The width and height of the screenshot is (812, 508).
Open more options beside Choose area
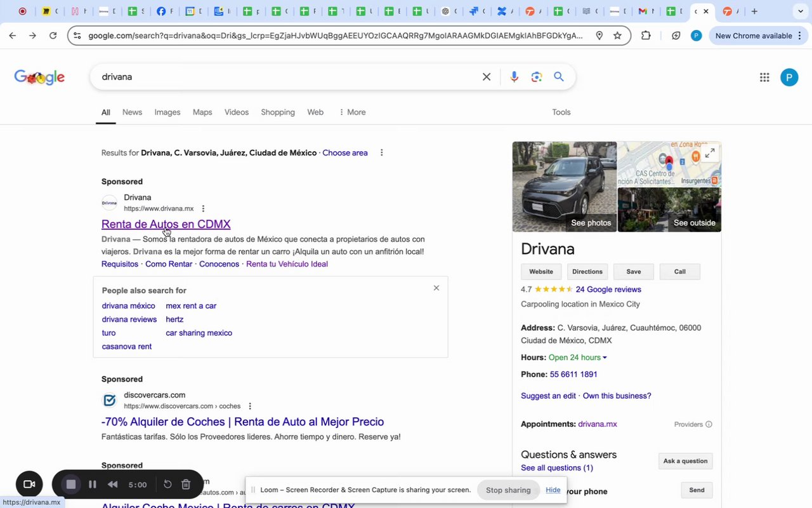381,152
